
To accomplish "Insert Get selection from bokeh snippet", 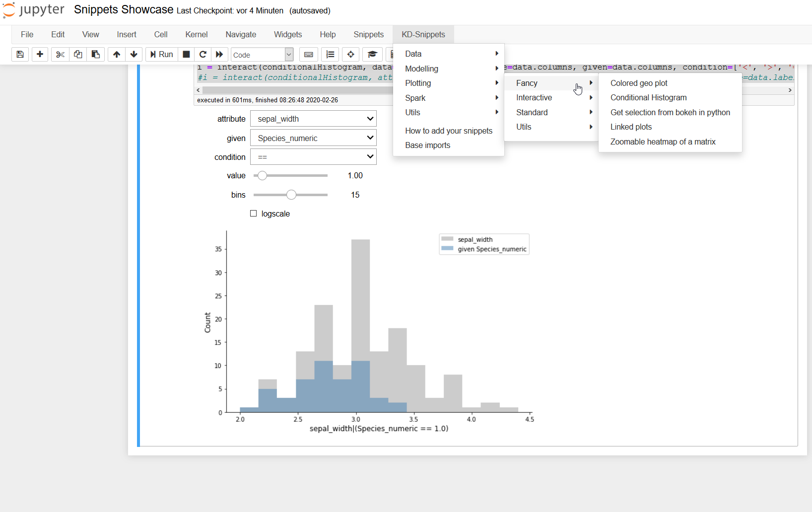I will [x=670, y=112].
